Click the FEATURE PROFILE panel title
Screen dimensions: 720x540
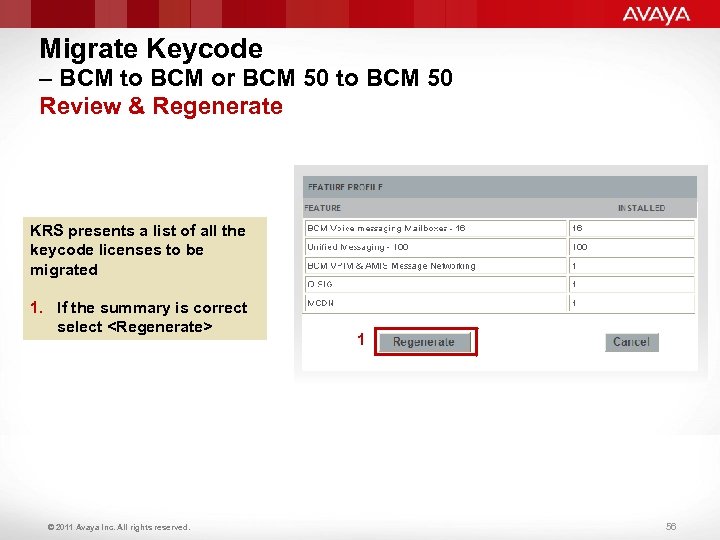point(345,187)
